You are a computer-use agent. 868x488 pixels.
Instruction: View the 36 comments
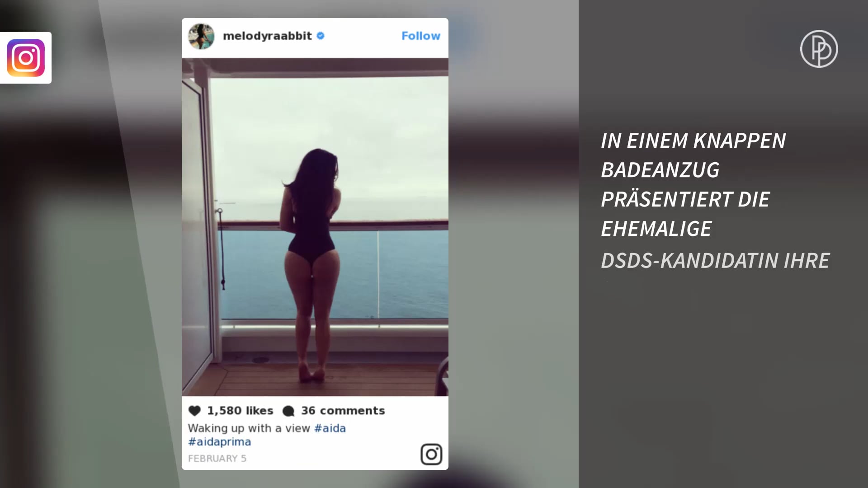tap(343, 411)
